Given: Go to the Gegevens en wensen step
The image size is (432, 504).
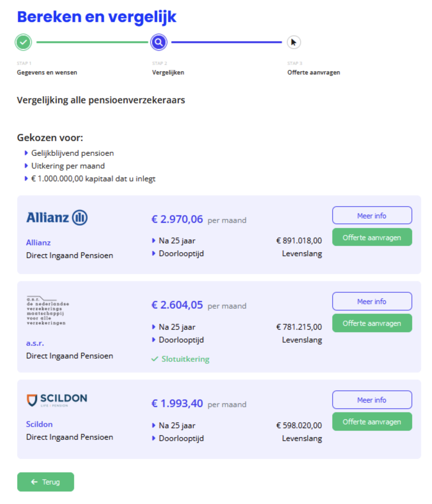Looking at the screenshot, I should tap(47, 72).
